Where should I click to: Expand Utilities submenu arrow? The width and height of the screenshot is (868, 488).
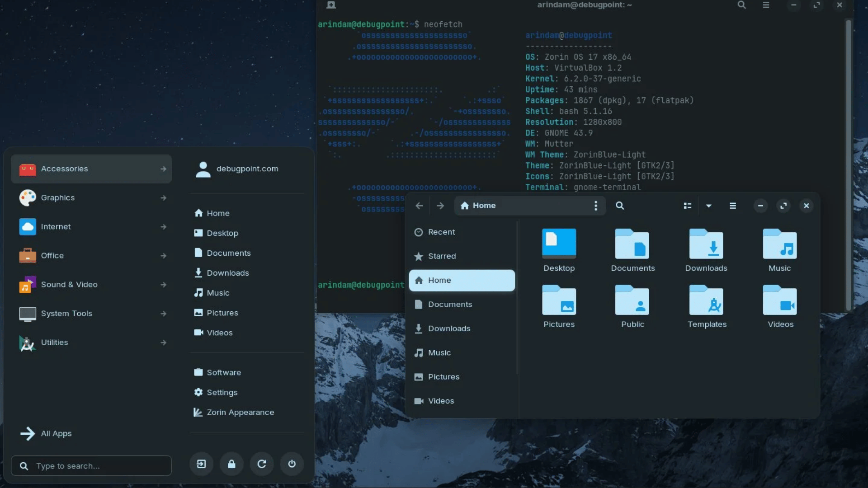[x=163, y=343]
